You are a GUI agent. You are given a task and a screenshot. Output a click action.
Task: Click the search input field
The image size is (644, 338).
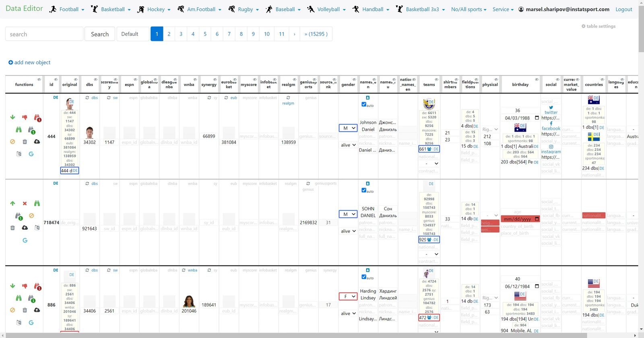(x=44, y=34)
